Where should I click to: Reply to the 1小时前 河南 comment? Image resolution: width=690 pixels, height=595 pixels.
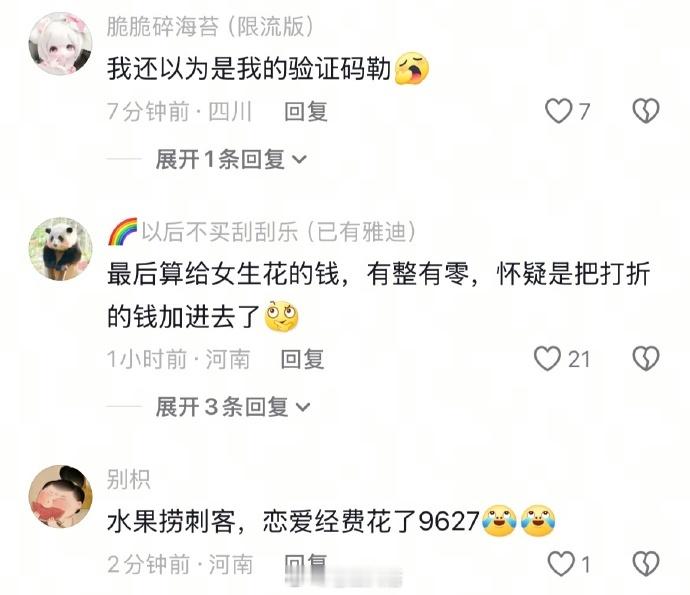pyautogui.click(x=302, y=359)
